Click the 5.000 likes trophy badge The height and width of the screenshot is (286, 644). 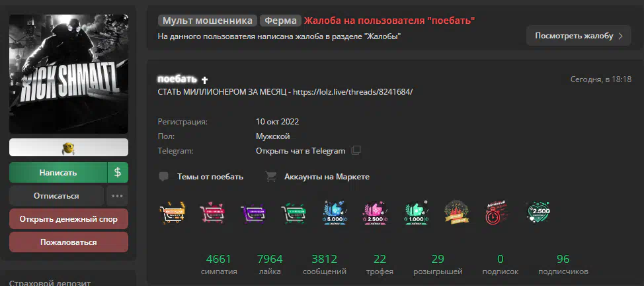tap(335, 213)
